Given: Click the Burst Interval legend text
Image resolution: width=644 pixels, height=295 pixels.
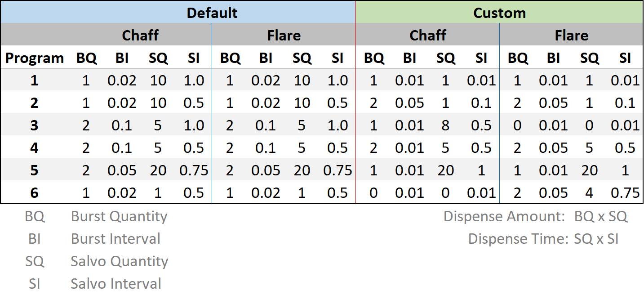Looking at the screenshot, I should point(115,239).
